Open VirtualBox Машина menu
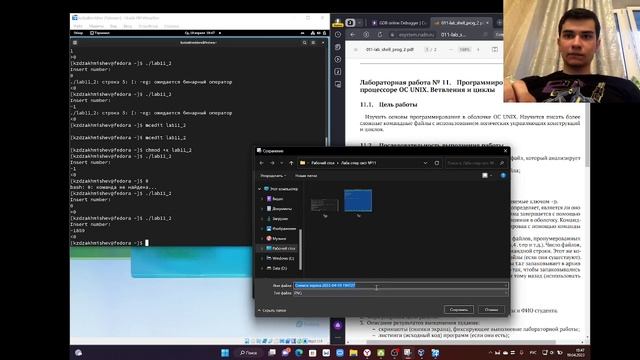 96,26
